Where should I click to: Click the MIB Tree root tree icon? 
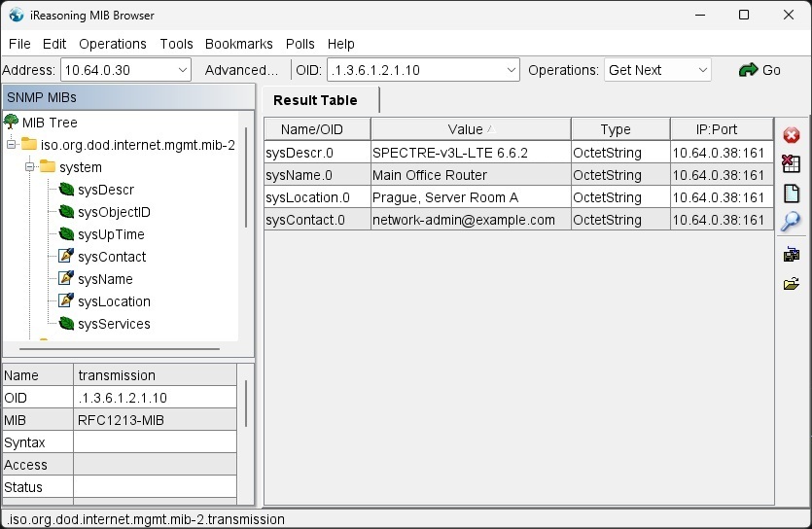pyautogui.click(x=11, y=122)
